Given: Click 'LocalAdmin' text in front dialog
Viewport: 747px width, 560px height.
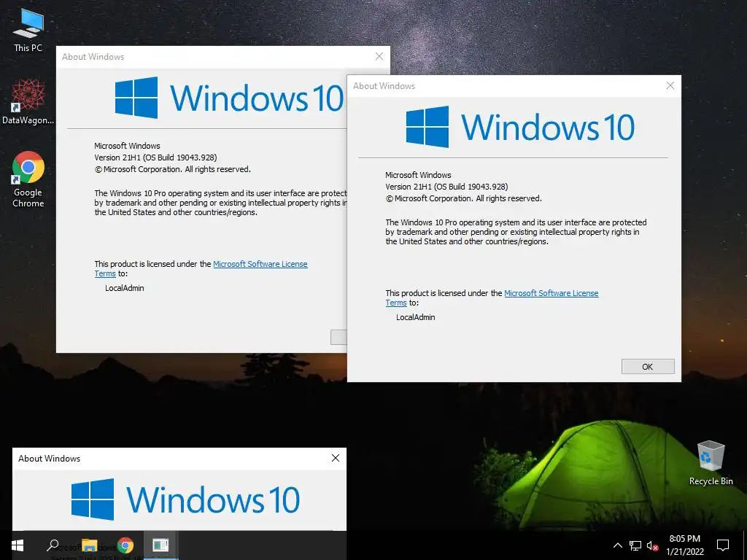Looking at the screenshot, I should [x=415, y=317].
